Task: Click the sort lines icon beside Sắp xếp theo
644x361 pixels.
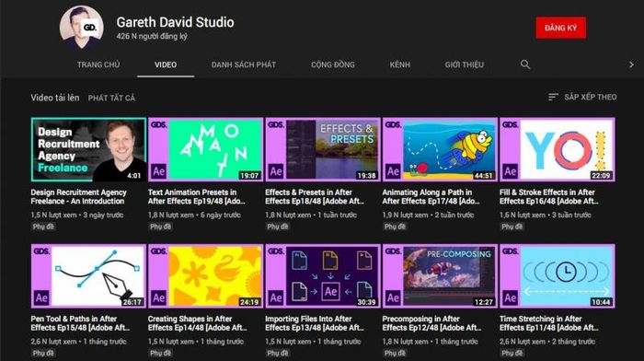Action: pyautogui.click(x=553, y=97)
